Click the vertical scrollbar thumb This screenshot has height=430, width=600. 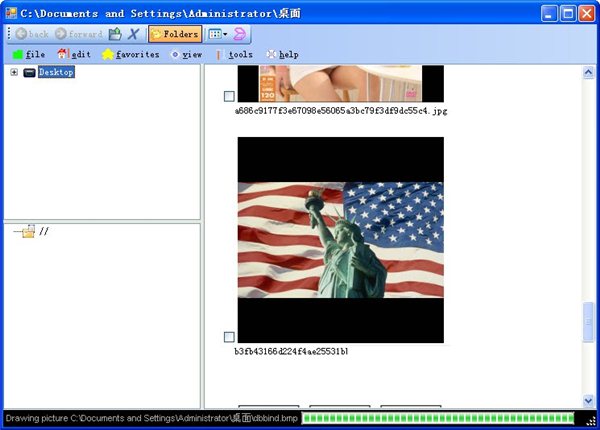point(588,322)
